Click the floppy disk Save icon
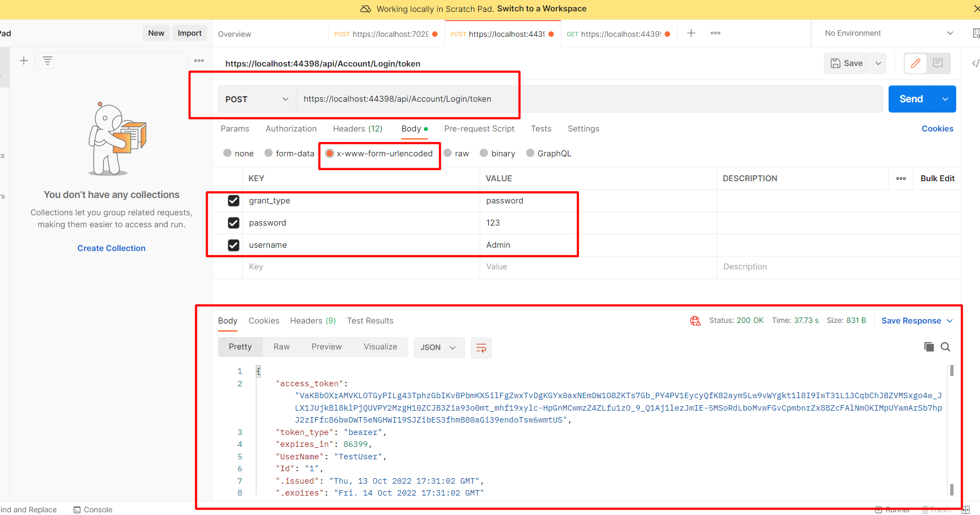The width and height of the screenshot is (980, 515). 836,63
